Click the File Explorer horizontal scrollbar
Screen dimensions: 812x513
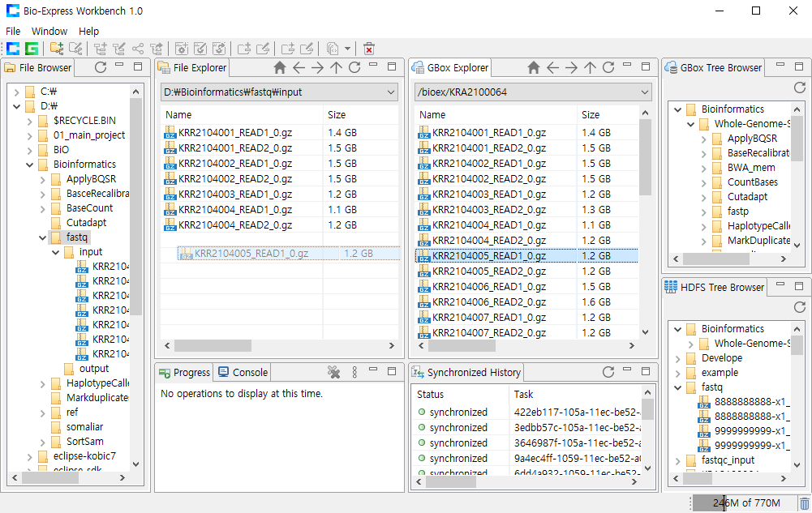tap(213, 345)
